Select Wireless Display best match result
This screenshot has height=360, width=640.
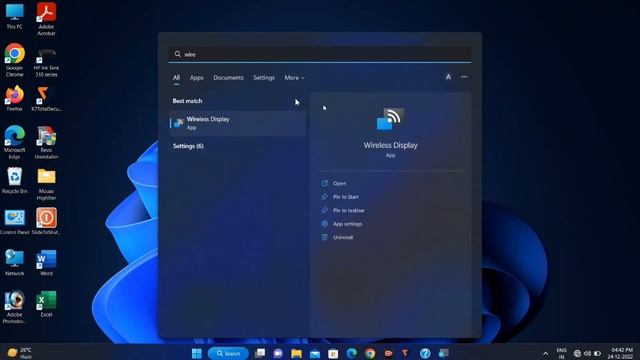coord(238,123)
